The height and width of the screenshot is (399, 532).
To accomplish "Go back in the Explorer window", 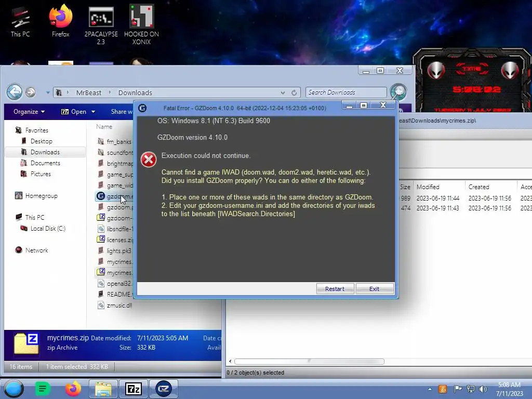I will [x=15, y=92].
